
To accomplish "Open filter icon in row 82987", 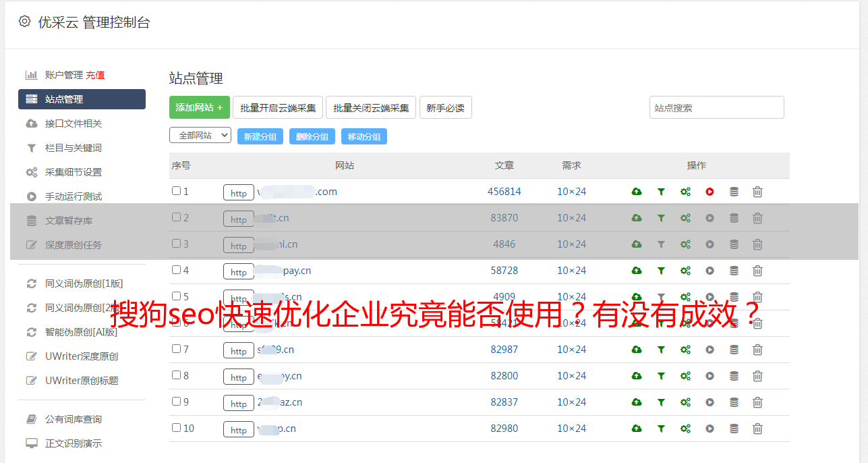I will 661,350.
